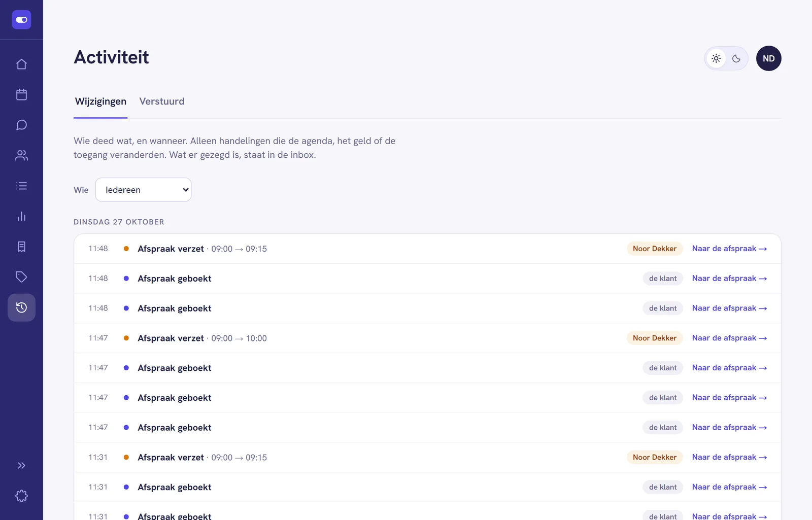
Task: Open the list icon in sidebar
Action: pyautogui.click(x=21, y=186)
